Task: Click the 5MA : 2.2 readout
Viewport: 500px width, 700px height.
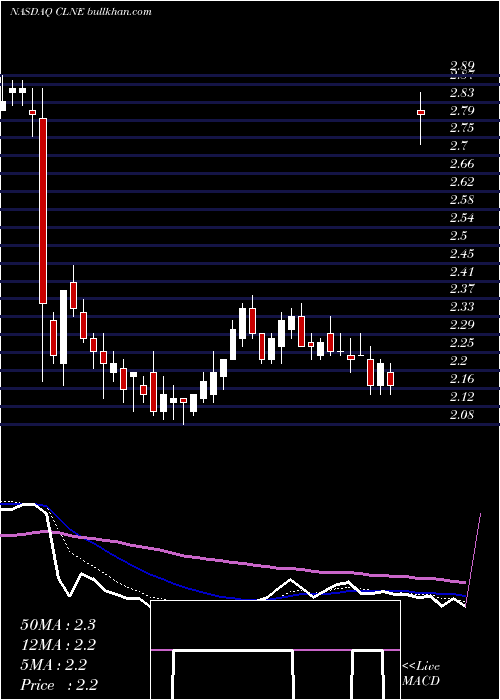Action: point(54,665)
